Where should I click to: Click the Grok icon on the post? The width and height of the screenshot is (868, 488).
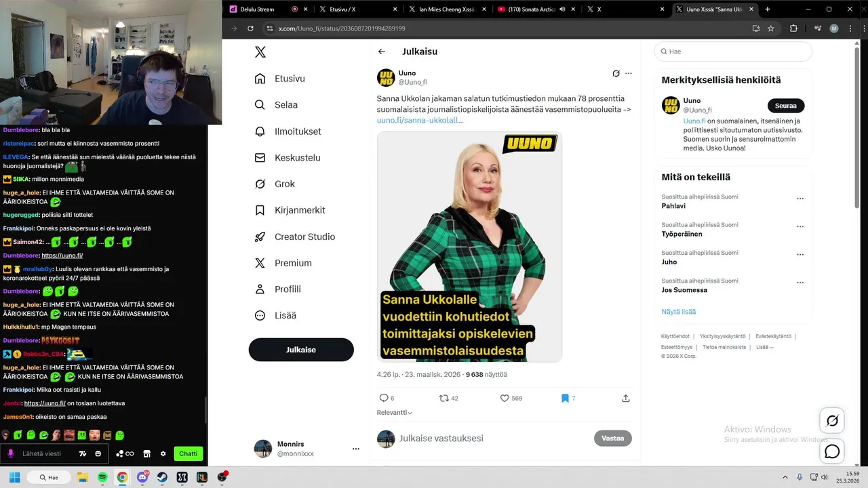[616, 73]
